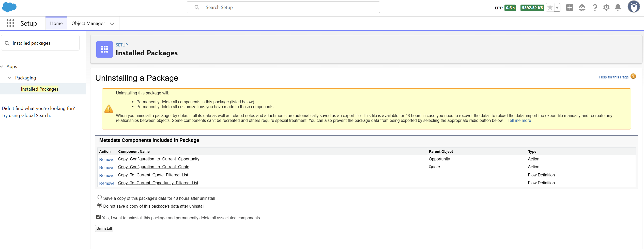Switch to the Home tab

[56, 23]
